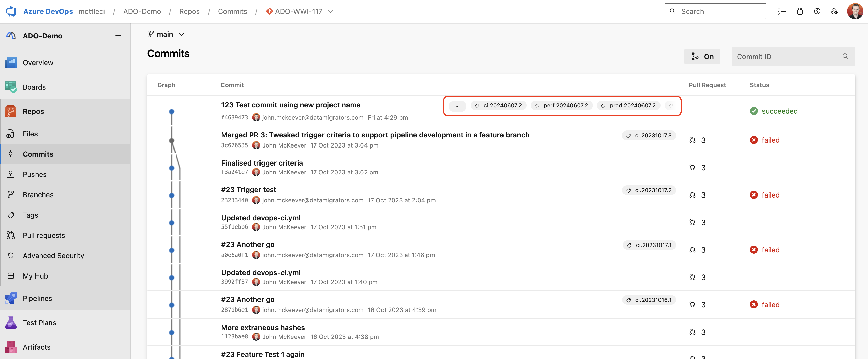This screenshot has height=359, width=868.
Task: Click the filter icon next to Commits heading
Action: coord(670,56)
